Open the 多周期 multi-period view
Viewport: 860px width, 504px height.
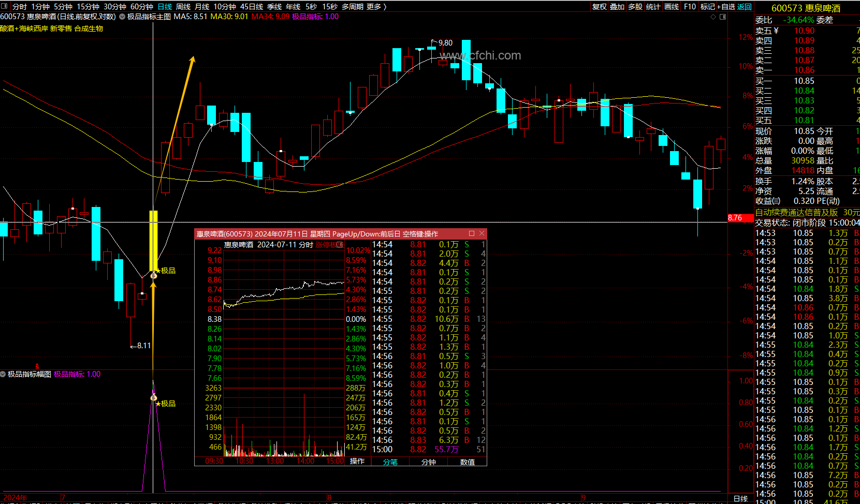point(353,7)
